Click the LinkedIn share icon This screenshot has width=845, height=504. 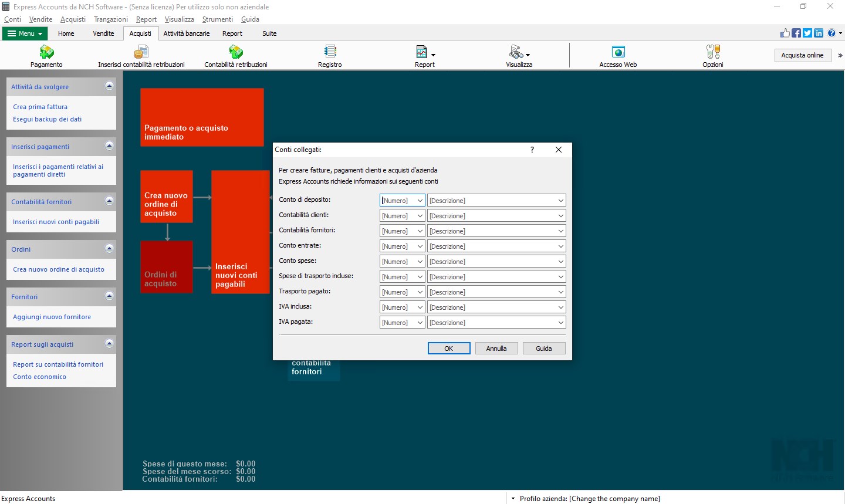click(x=819, y=33)
